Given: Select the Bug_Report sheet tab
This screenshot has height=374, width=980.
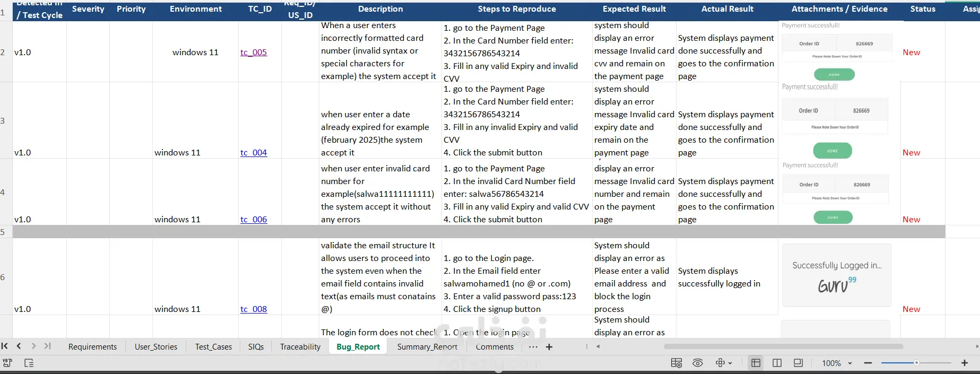Looking at the screenshot, I should 358,347.
